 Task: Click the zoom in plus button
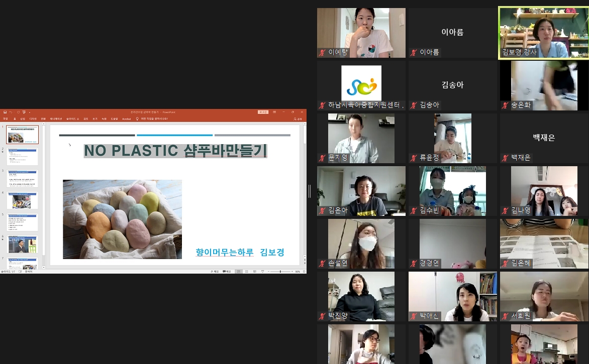(x=292, y=271)
